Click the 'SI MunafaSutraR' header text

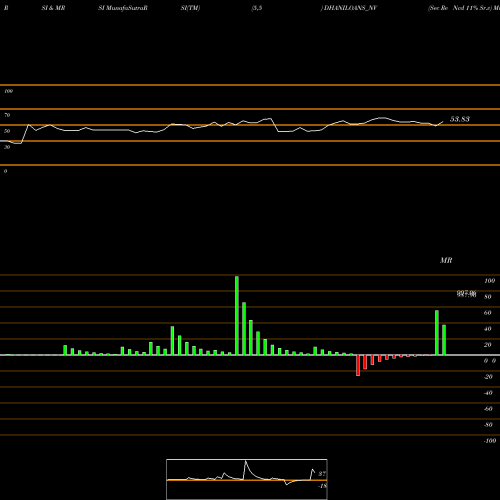(x=123, y=8)
